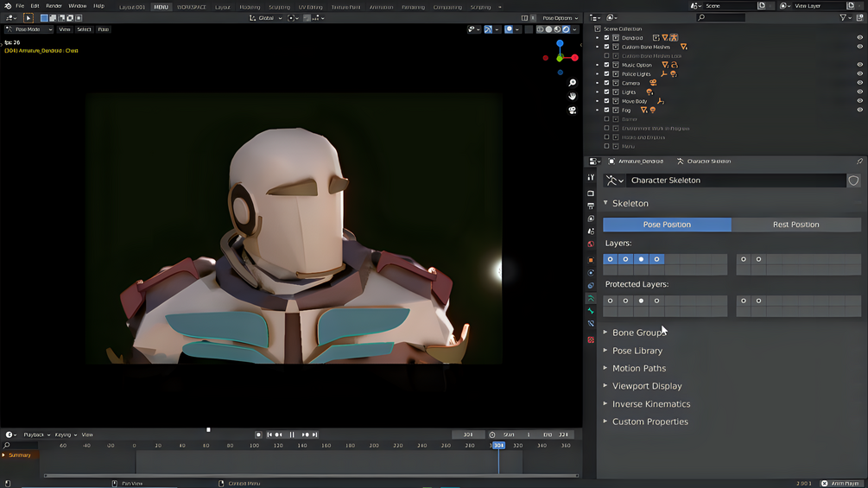Image resolution: width=868 pixels, height=488 pixels.
Task: Click the zoom magnifier icon in viewport
Action: tap(572, 83)
